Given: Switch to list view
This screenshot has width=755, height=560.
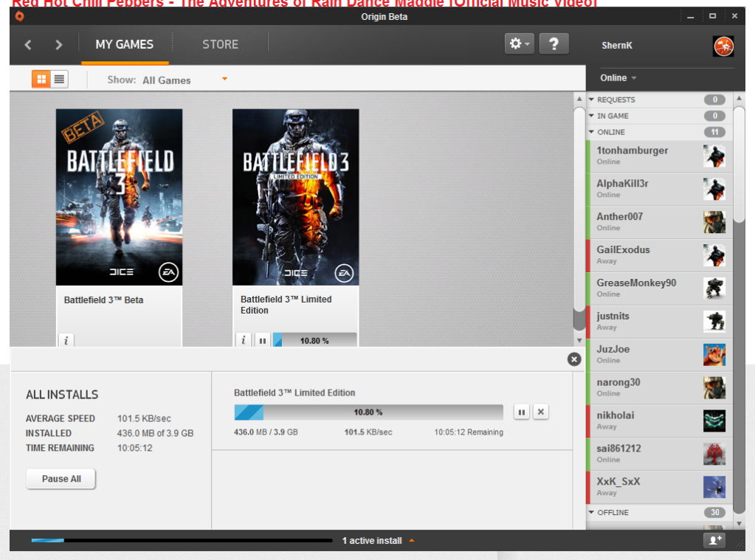Looking at the screenshot, I should [x=59, y=79].
